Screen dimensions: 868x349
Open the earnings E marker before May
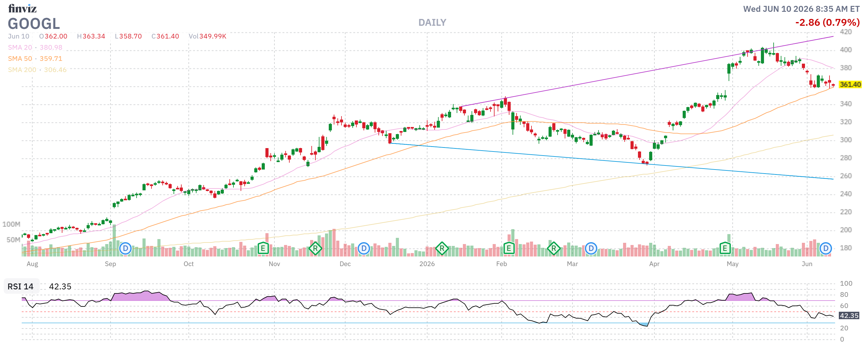tap(725, 249)
